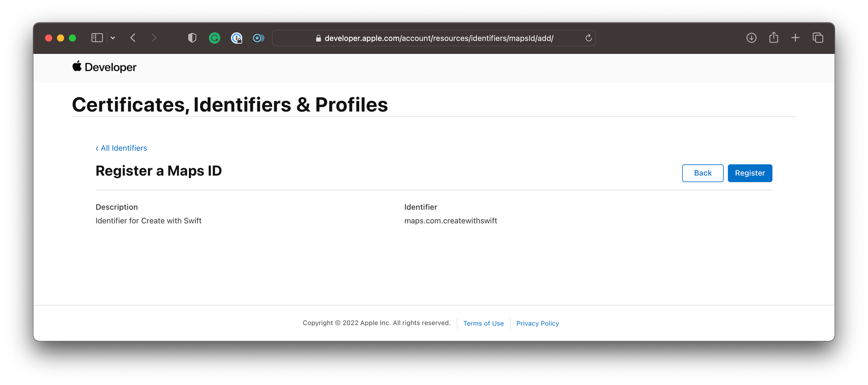868x385 pixels.
Task: Toggle the Safari sidebar visibility
Action: [x=96, y=38]
